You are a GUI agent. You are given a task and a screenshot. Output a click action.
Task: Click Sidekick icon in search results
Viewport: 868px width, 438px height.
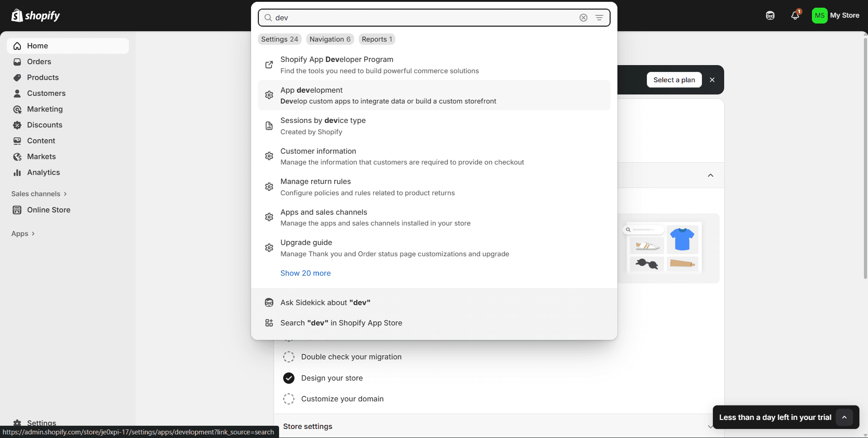point(269,302)
